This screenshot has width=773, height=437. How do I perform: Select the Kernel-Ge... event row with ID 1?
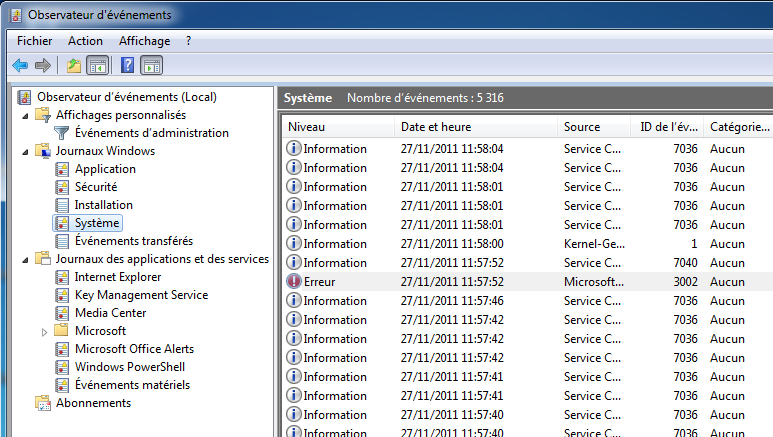[x=520, y=244]
